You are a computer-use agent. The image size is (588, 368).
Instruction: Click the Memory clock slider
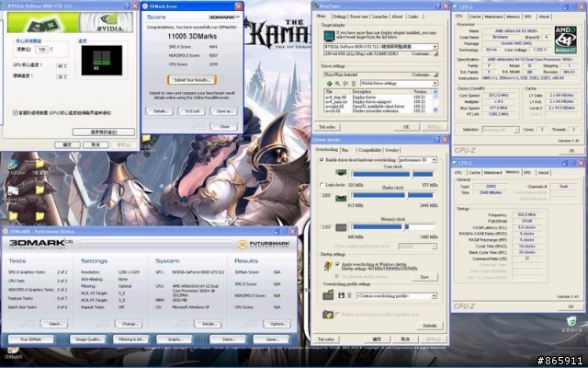coord(392,227)
